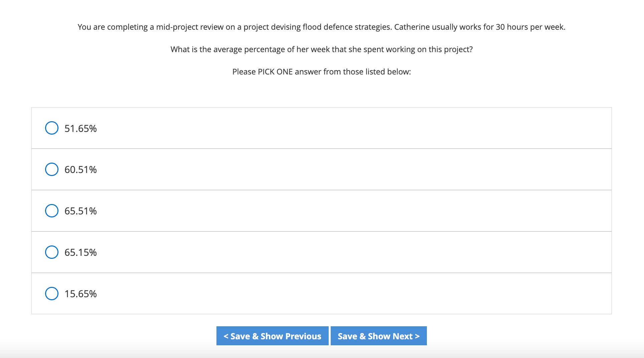Select the 51.65% radio button

pyautogui.click(x=52, y=128)
